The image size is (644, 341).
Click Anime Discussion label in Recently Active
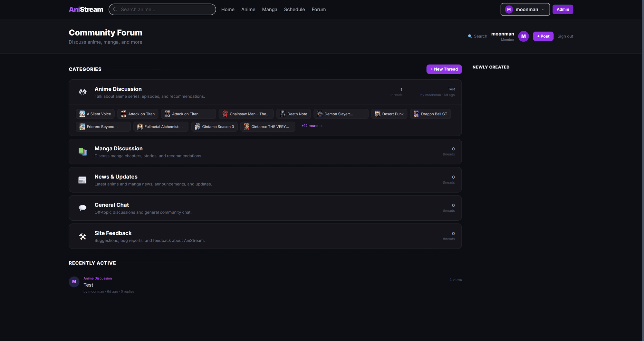click(x=98, y=278)
